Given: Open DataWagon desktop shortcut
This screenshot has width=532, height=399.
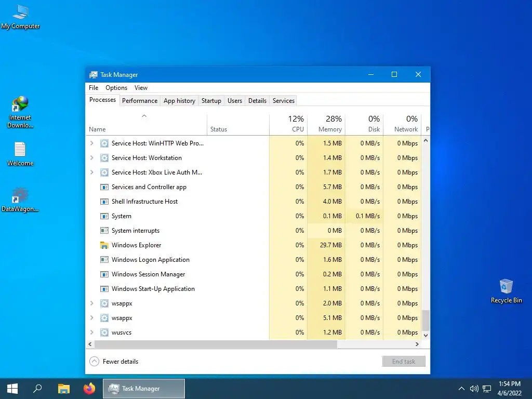Looking at the screenshot, I should tap(20, 200).
